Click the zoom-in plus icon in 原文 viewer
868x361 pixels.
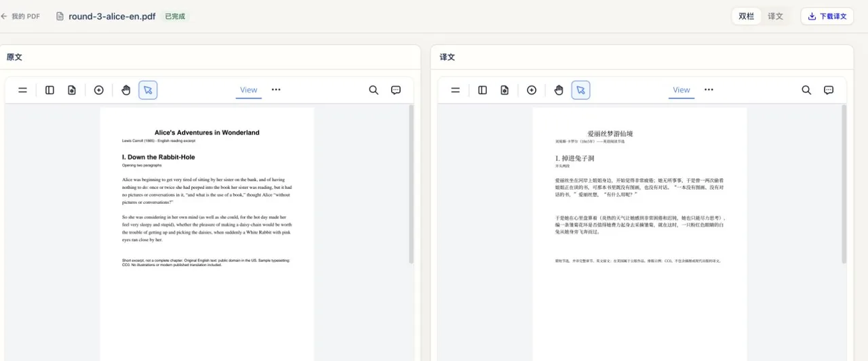click(99, 90)
